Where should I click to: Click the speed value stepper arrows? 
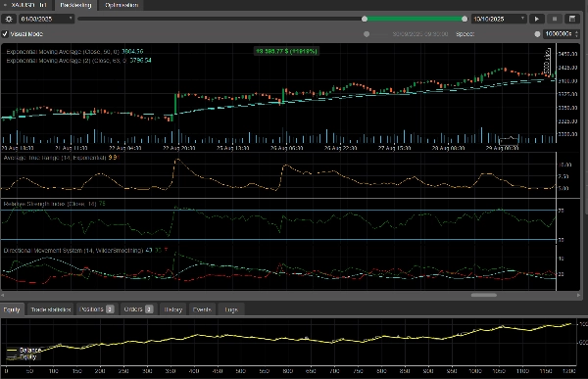(x=577, y=34)
